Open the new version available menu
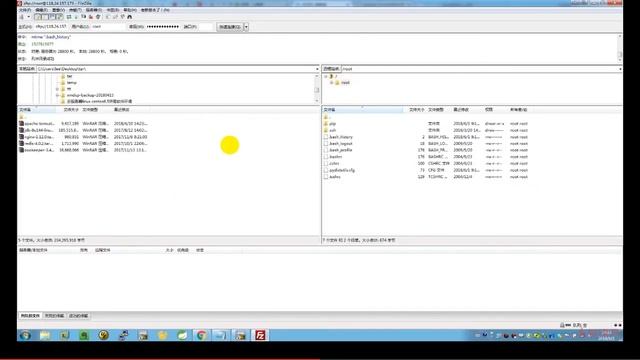The image size is (640, 360). pos(155,10)
